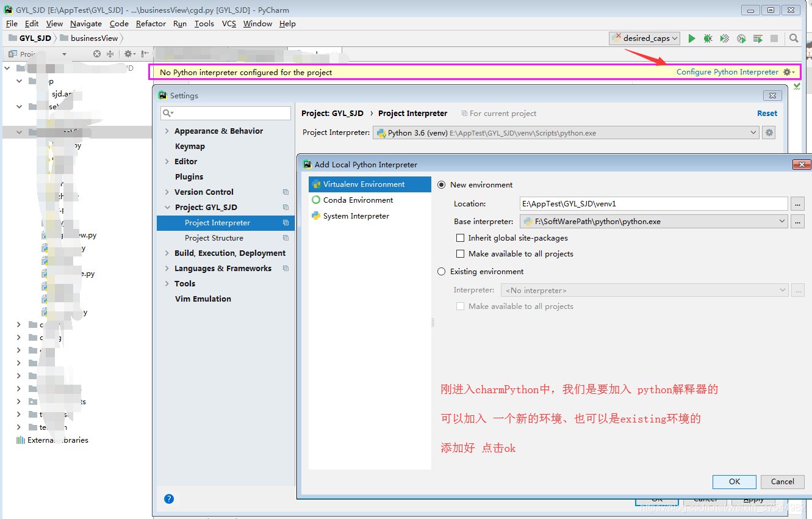The width and height of the screenshot is (812, 519).
Task: Click Configure Python Interpreter link
Action: [x=727, y=72]
